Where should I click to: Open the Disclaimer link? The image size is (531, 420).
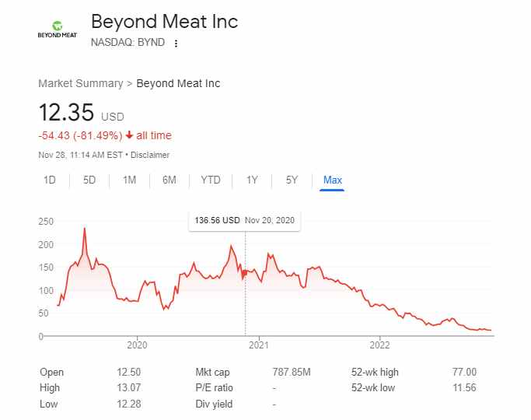(150, 155)
